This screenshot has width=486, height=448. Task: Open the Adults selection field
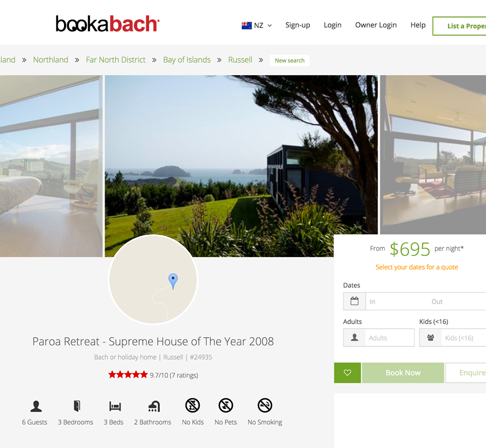(379, 338)
